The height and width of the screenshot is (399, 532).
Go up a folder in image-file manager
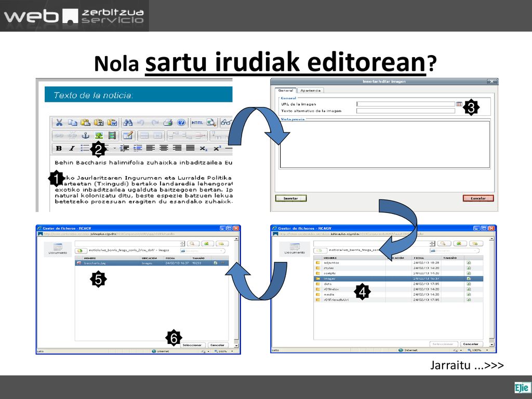point(81,251)
